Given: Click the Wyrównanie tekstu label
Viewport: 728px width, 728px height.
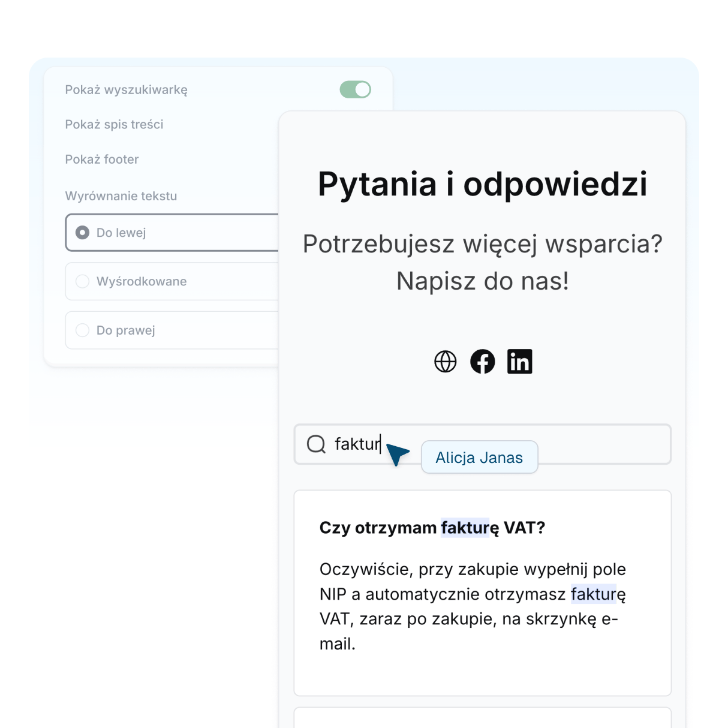Looking at the screenshot, I should pos(121,196).
